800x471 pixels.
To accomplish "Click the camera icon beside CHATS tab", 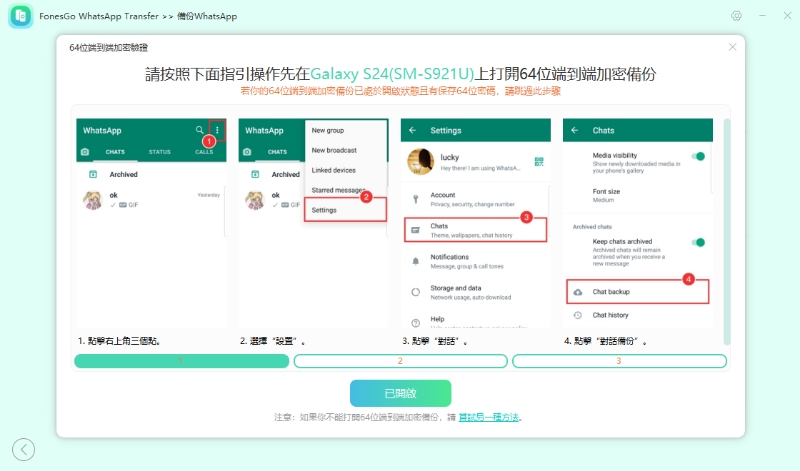I will (85, 152).
